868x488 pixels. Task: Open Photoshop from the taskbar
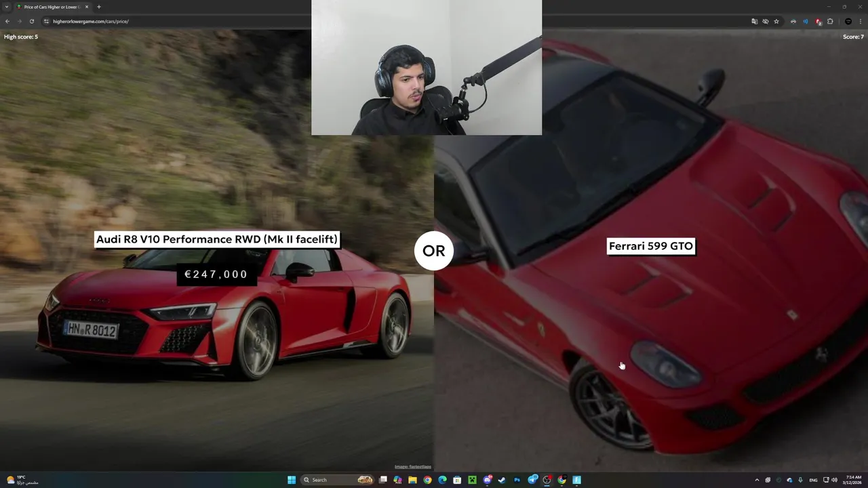(x=517, y=480)
